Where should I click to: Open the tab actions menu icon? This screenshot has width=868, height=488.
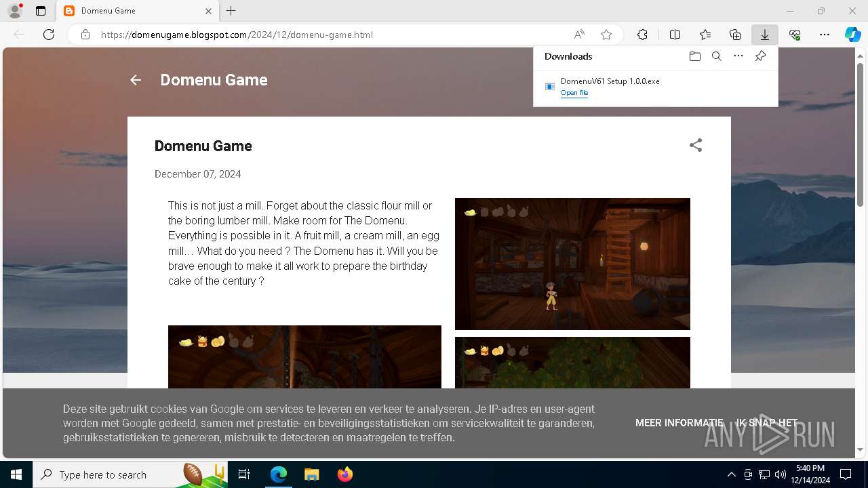tap(41, 11)
